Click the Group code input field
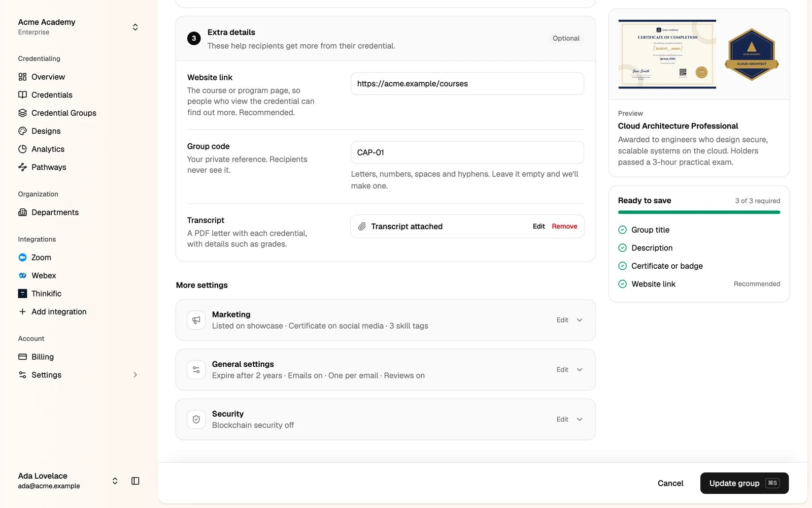The width and height of the screenshot is (812, 508). 467,152
